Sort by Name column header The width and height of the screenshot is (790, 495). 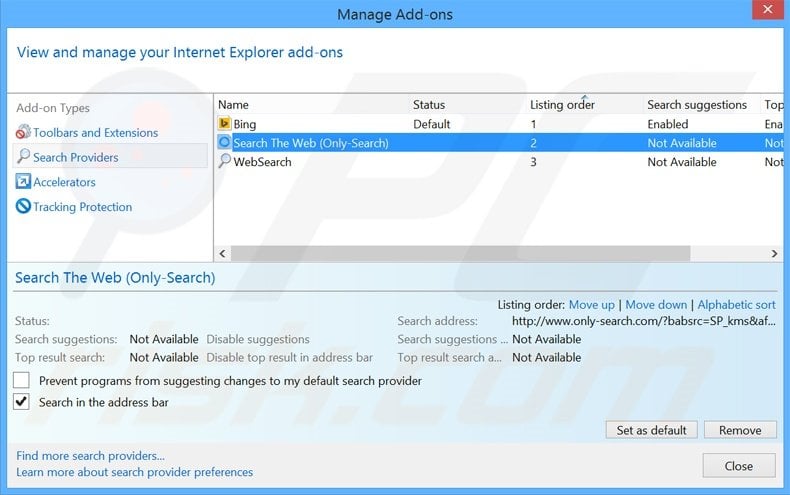pyautogui.click(x=233, y=104)
